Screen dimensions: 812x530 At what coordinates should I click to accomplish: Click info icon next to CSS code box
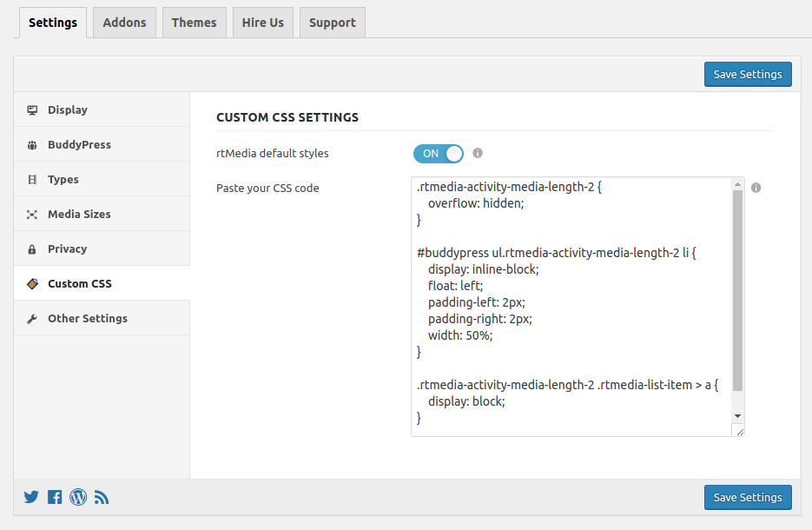(756, 188)
